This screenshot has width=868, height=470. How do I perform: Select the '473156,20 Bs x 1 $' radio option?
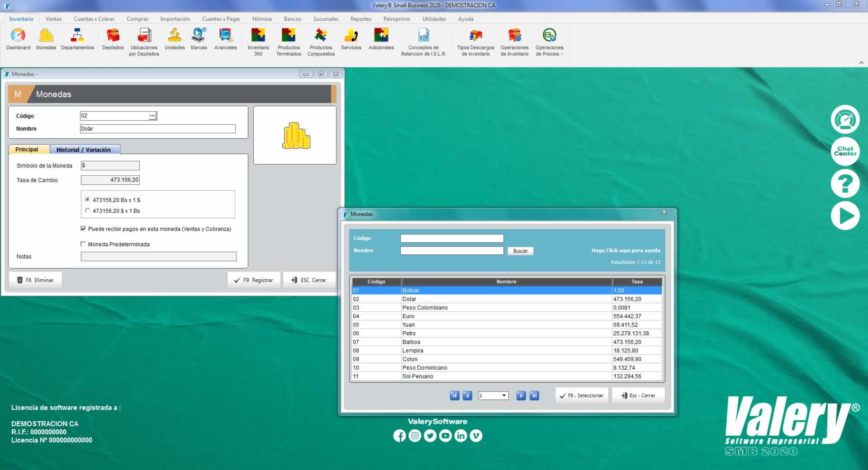pos(87,200)
